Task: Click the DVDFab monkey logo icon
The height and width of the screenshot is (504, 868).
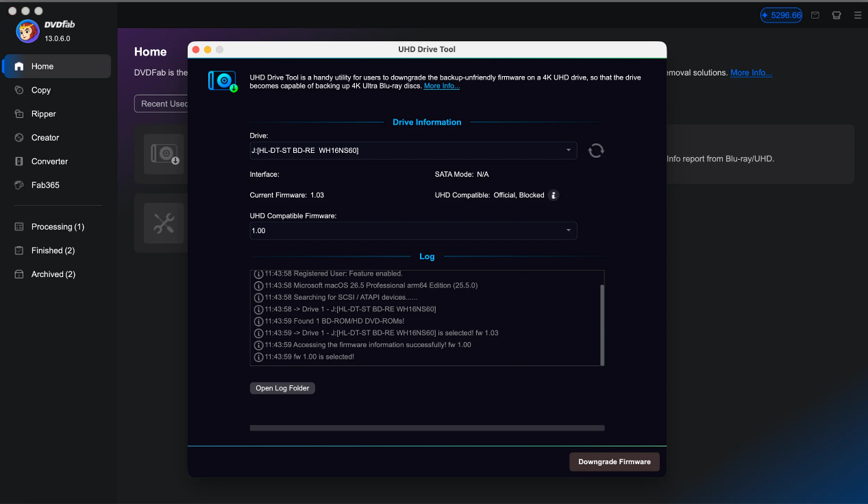Action: pos(27,31)
